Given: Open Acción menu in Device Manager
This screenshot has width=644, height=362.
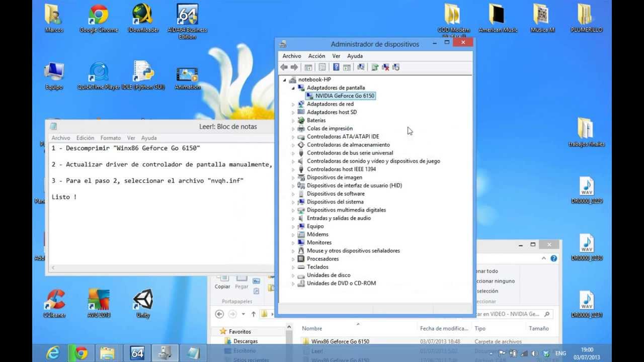Looking at the screenshot, I should (316, 56).
